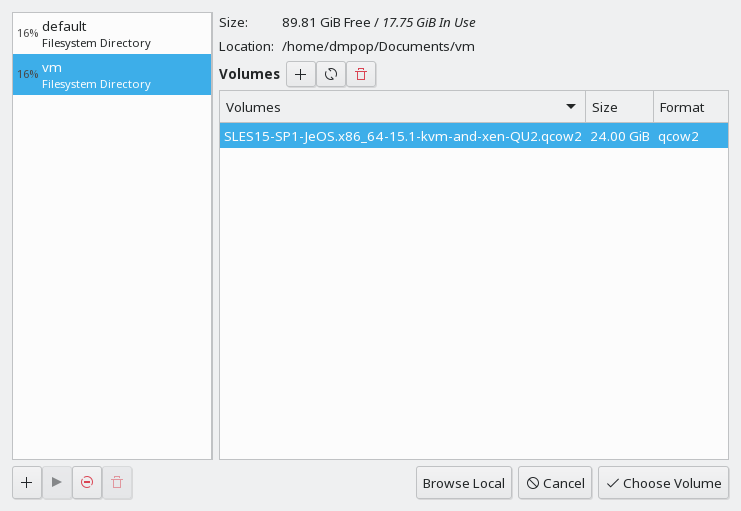Delete the selected storage pool
Image resolution: width=741 pixels, height=511 pixels.
pos(117,482)
